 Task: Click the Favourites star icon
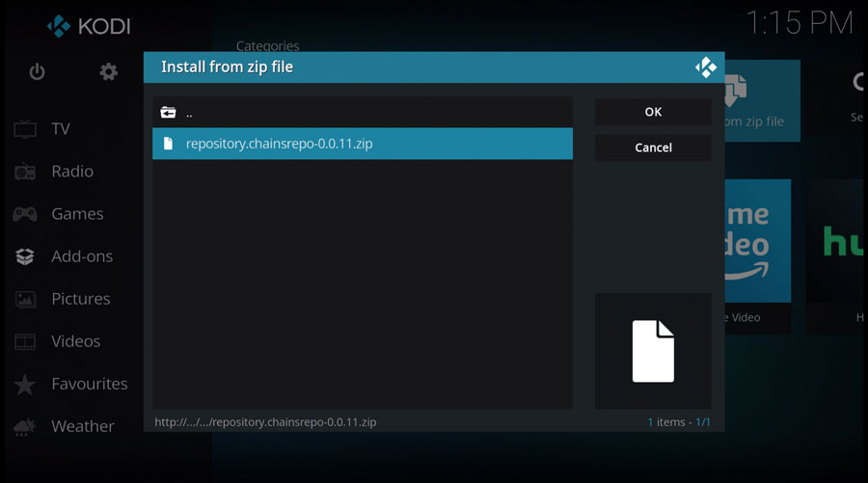[x=25, y=385]
